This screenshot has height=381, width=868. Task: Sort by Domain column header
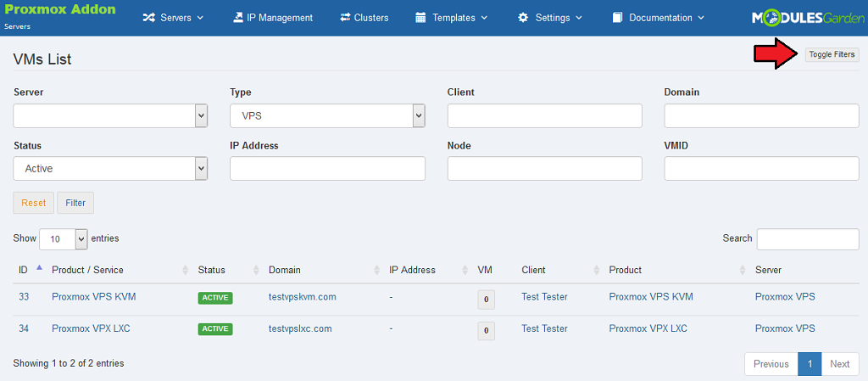(x=324, y=270)
